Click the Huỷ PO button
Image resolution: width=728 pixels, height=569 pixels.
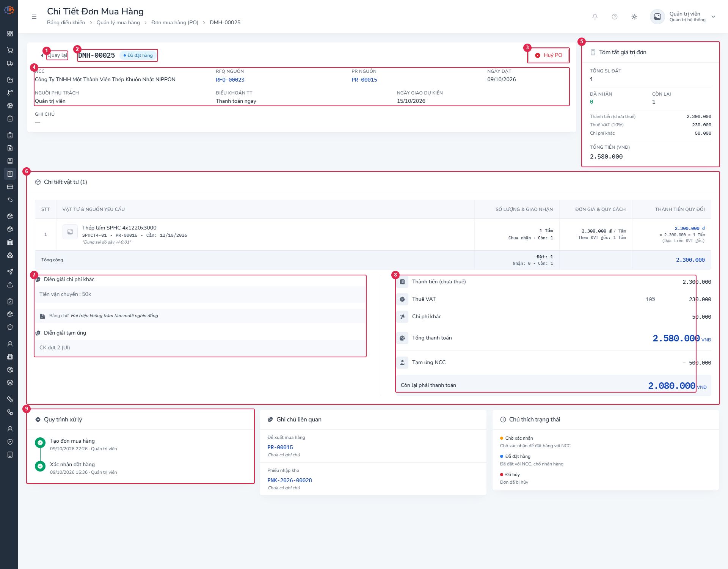tap(549, 55)
